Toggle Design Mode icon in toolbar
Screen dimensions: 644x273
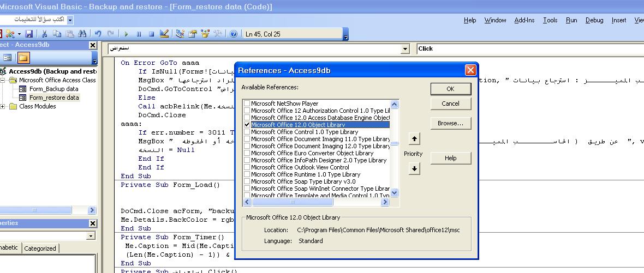pyautogui.click(x=164, y=34)
